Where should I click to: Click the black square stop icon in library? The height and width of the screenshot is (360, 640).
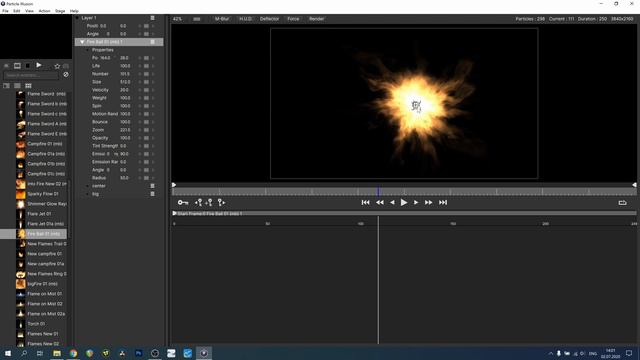[28, 66]
